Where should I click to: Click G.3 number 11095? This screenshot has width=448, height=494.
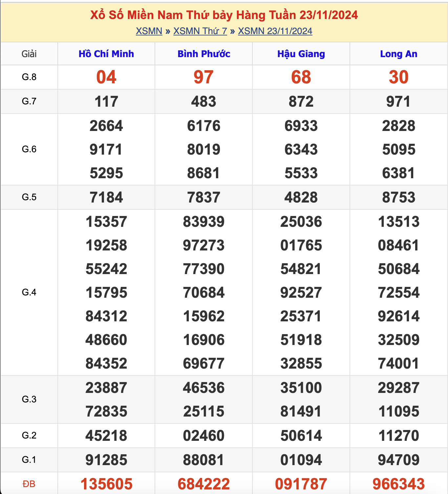(x=399, y=411)
